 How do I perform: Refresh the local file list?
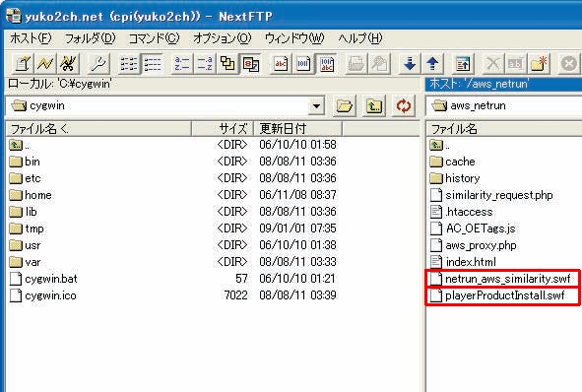[x=404, y=106]
